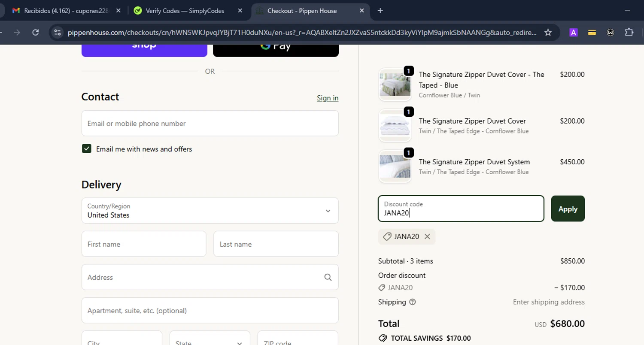Focus the Last name field
This screenshot has height=345, width=644.
(x=276, y=244)
